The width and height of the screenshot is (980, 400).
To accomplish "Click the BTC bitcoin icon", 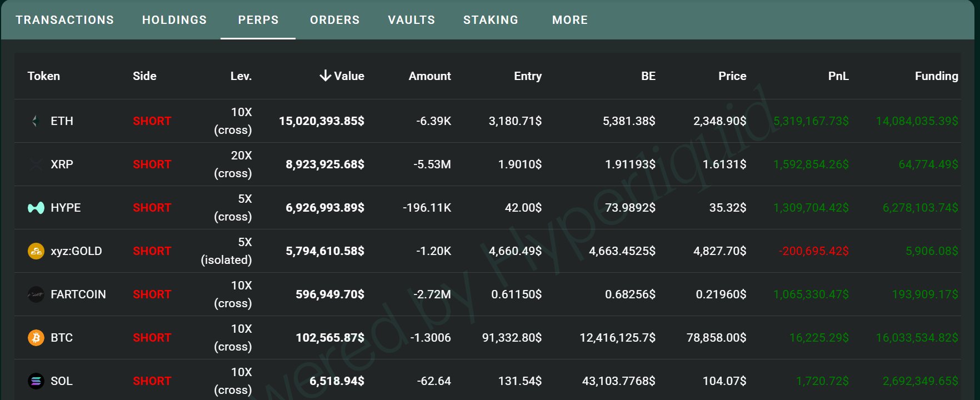I will (36, 338).
